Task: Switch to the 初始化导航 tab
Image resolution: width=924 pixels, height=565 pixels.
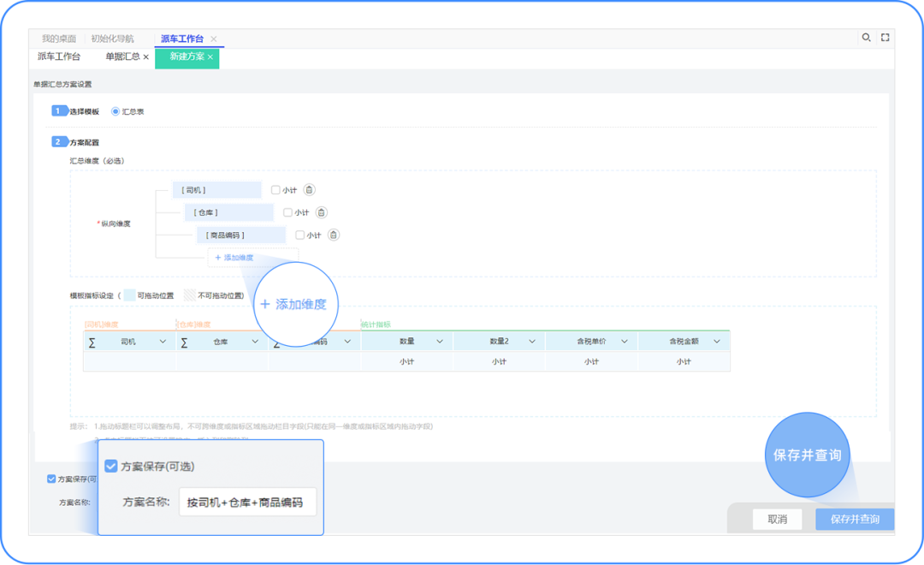Action: pos(112,39)
